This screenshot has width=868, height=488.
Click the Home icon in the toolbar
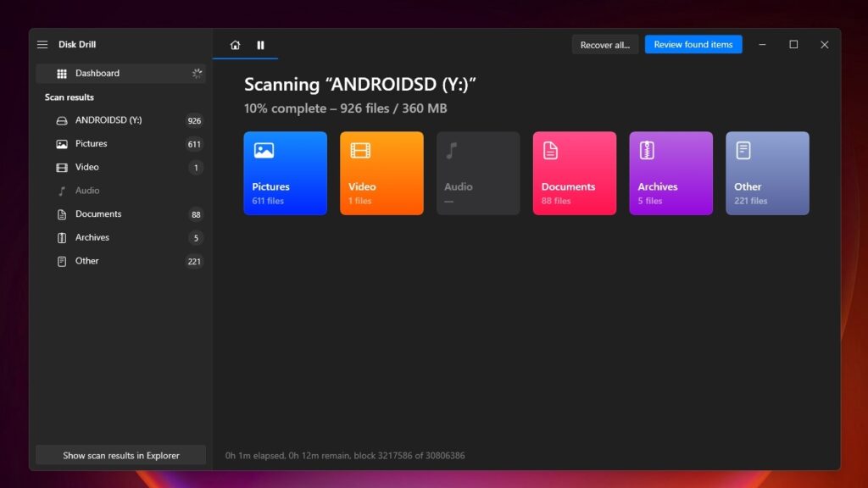click(235, 45)
